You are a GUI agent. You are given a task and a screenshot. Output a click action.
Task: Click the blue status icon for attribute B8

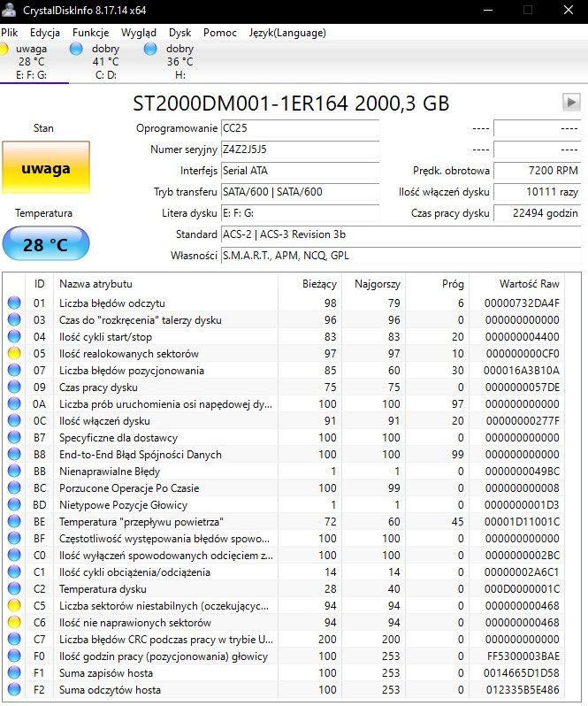coord(14,454)
